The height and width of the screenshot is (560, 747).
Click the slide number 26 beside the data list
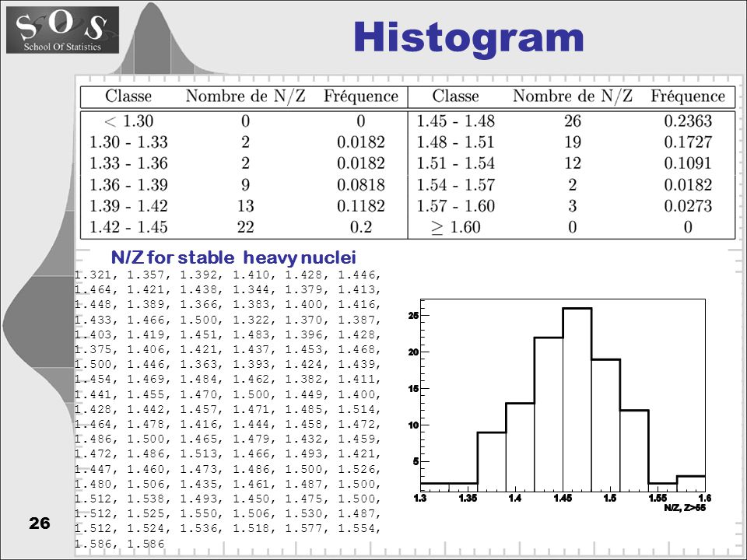click(40, 523)
